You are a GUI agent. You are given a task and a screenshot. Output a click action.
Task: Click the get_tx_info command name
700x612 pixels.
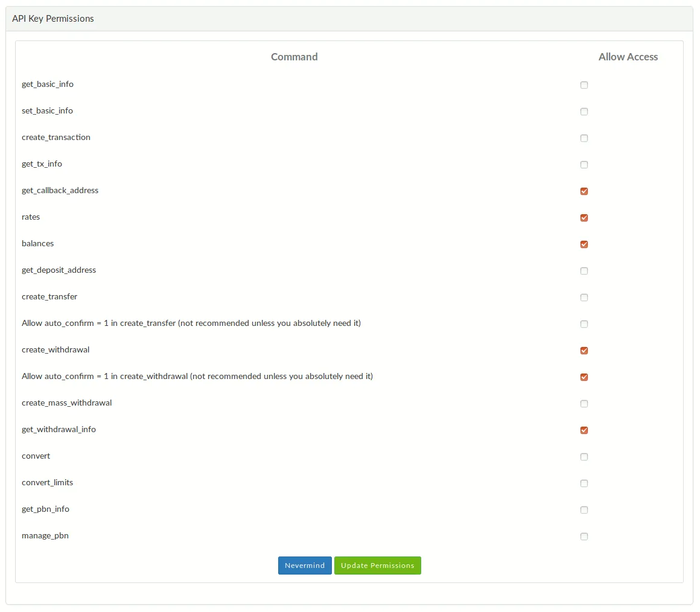42,164
